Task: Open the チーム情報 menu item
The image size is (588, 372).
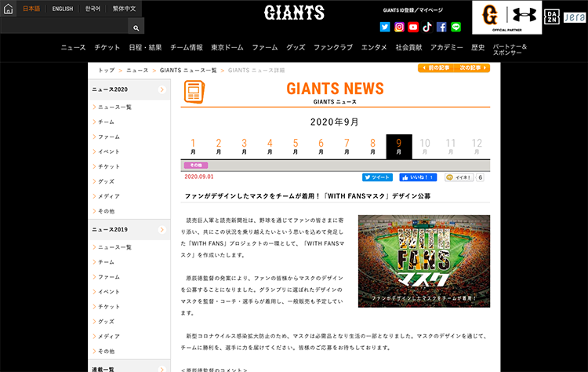Action: click(x=187, y=47)
